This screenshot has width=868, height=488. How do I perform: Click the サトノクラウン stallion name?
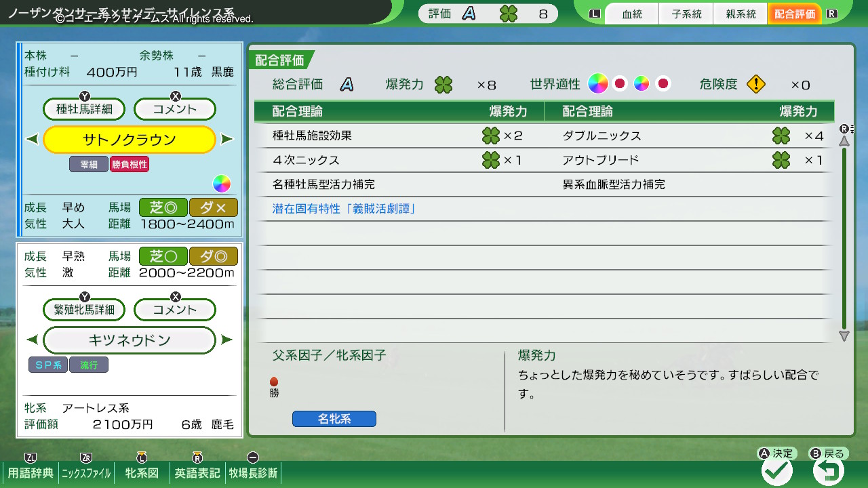point(130,140)
